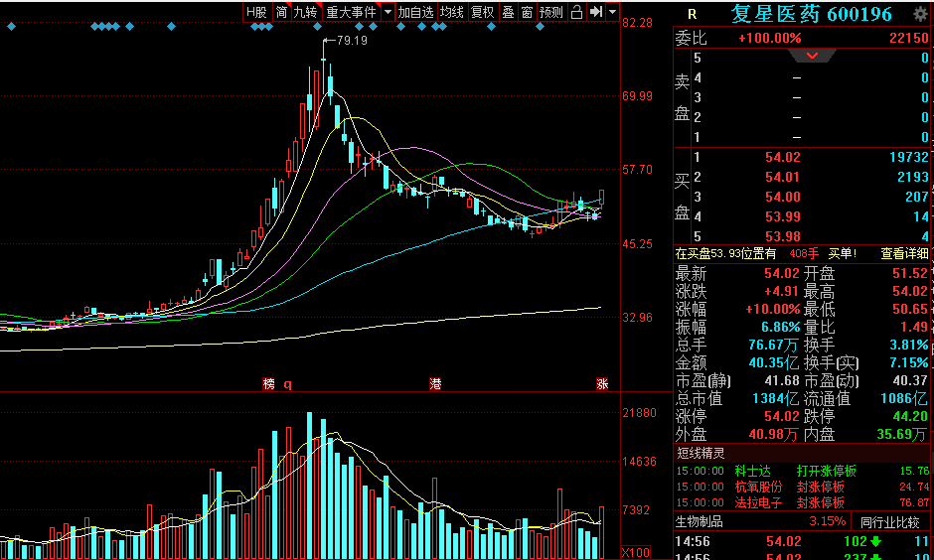Click the 委比 +100.00% value

click(x=770, y=38)
